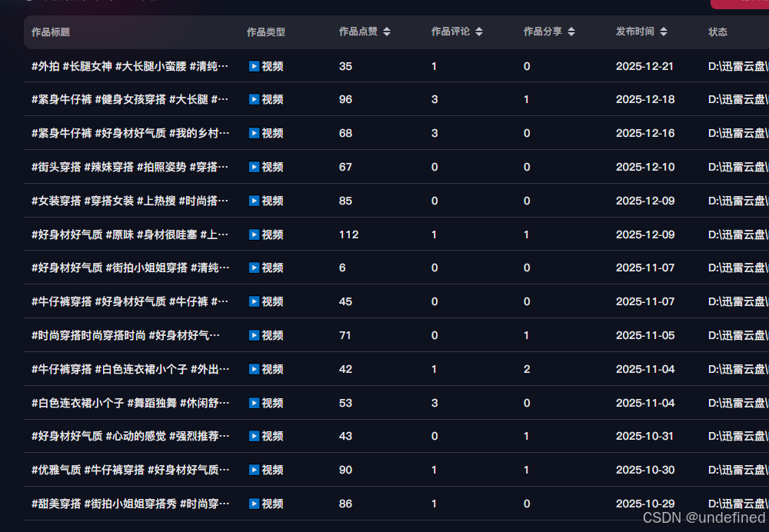Click video icon in #好身材好气质 #街拍小姐姐穿搭 row
The image size is (769, 532).
coord(254,268)
